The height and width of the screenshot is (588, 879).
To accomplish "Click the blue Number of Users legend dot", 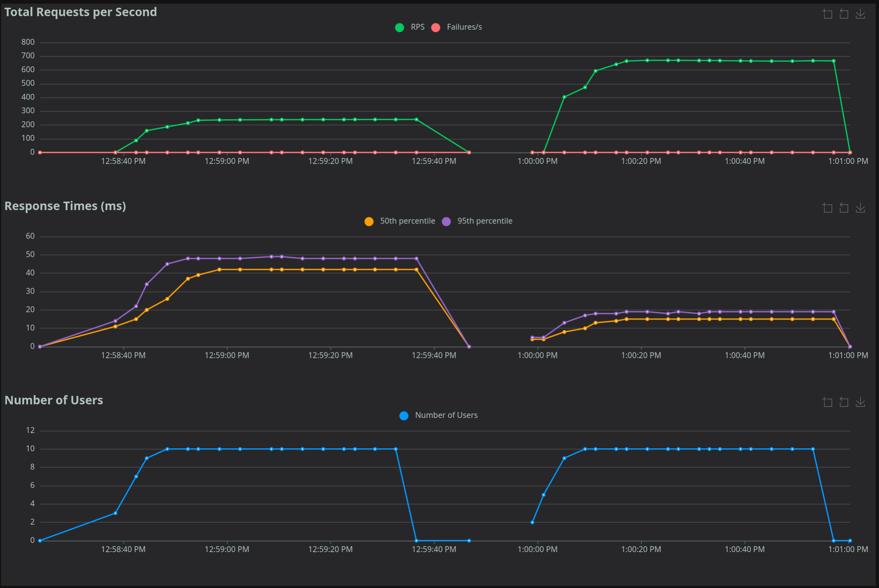I will pyautogui.click(x=404, y=415).
